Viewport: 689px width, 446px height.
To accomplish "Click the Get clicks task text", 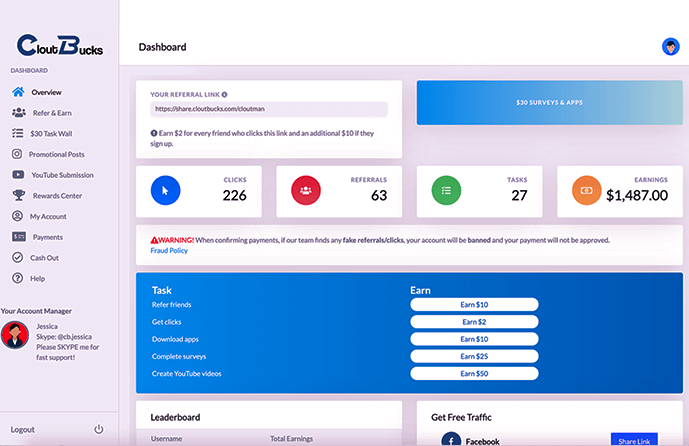I will point(167,322).
